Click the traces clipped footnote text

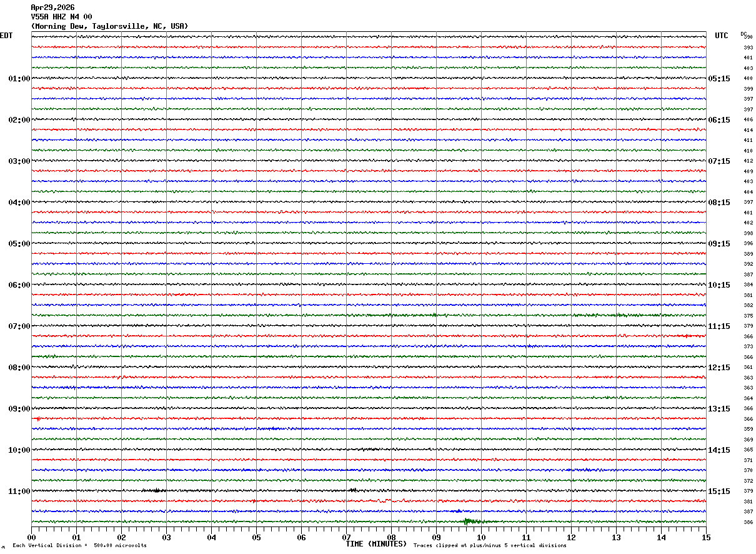(x=490, y=546)
